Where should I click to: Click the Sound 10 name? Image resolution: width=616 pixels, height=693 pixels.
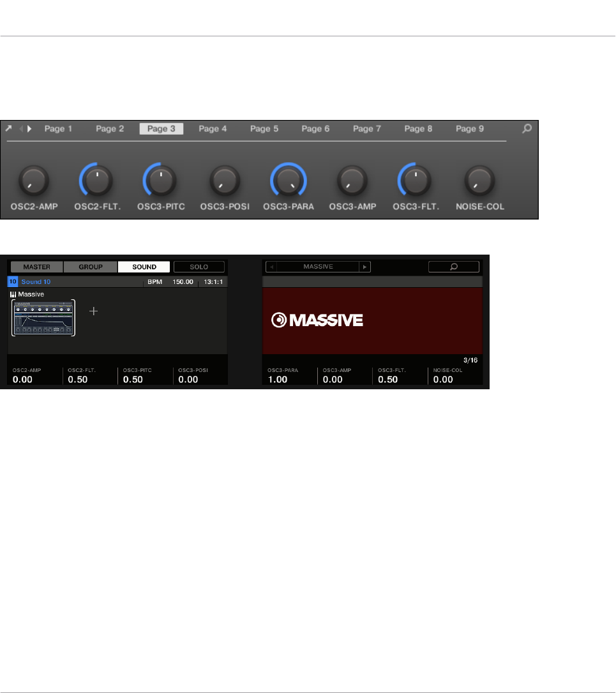click(x=36, y=281)
